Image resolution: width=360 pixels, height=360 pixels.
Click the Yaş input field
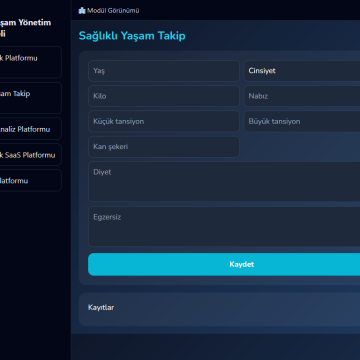(164, 71)
